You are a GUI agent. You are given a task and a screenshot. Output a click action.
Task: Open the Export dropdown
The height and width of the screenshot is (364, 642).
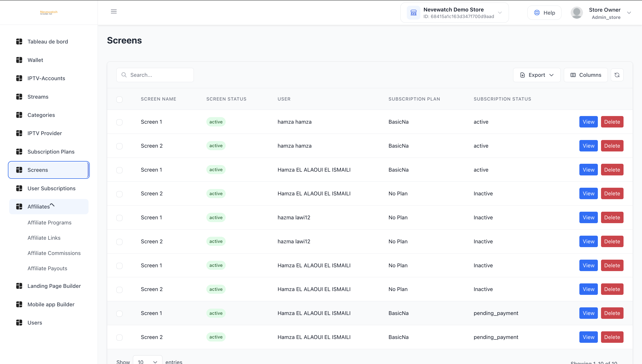pos(537,75)
